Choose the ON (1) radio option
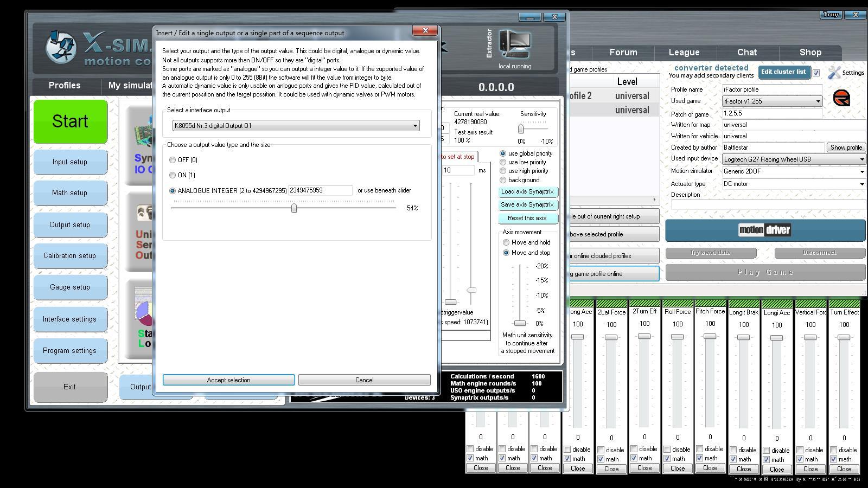The width and height of the screenshot is (868, 488). (173, 175)
